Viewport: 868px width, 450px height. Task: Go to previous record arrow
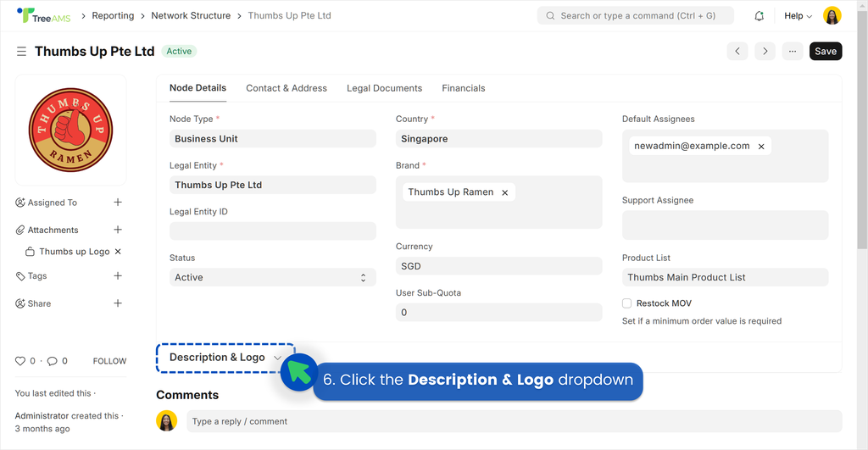click(737, 51)
